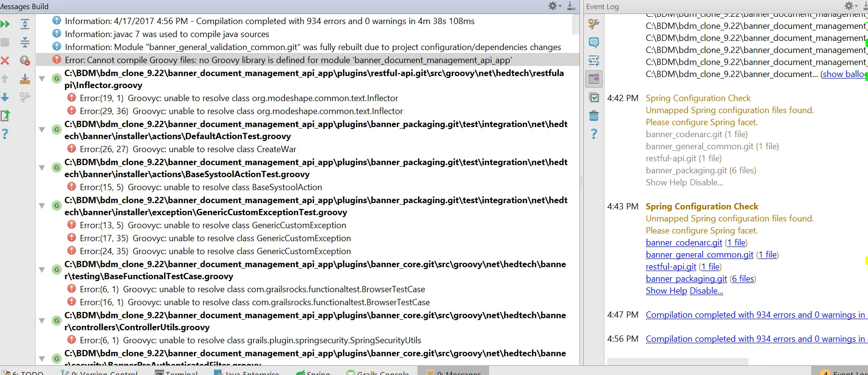This screenshot has height=375, width=868.
Task: Collapse the ControllerUtils.groovy error group
Action: (x=42, y=321)
